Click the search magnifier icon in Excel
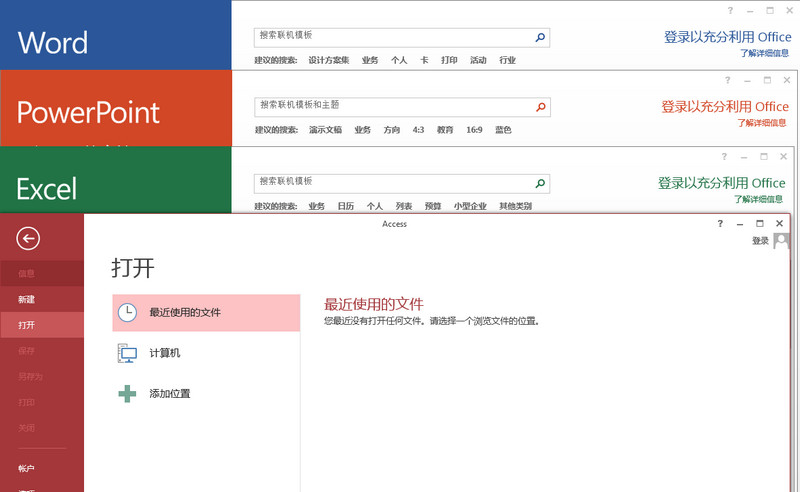 pos(540,184)
